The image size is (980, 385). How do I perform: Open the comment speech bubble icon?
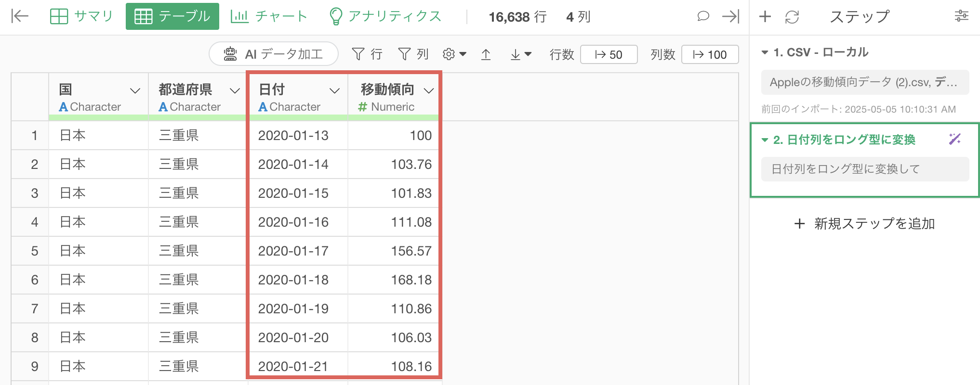(x=703, y=16)
